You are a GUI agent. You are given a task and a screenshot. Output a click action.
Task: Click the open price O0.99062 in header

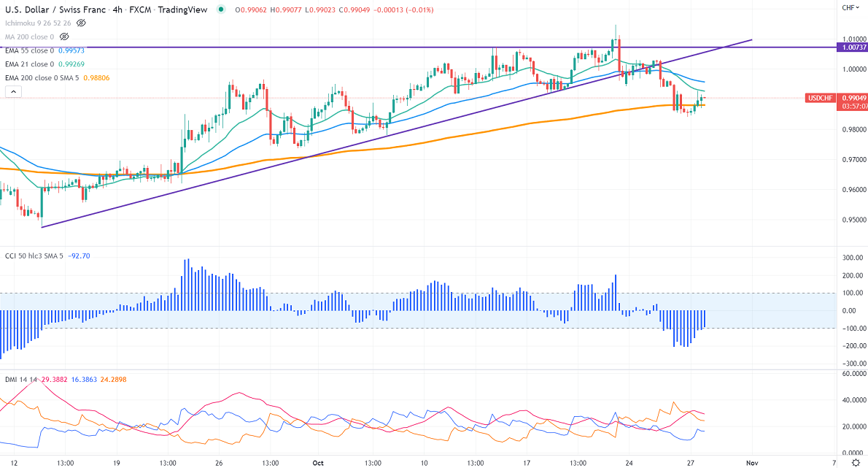tap(251, 10)
